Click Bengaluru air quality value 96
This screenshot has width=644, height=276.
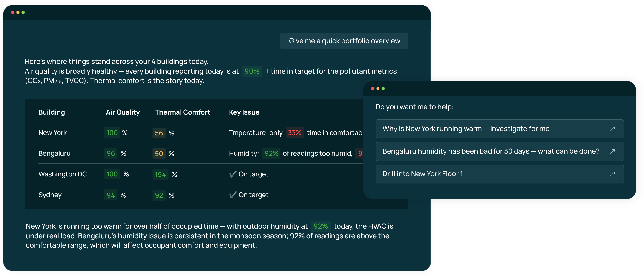click(110, 153)
